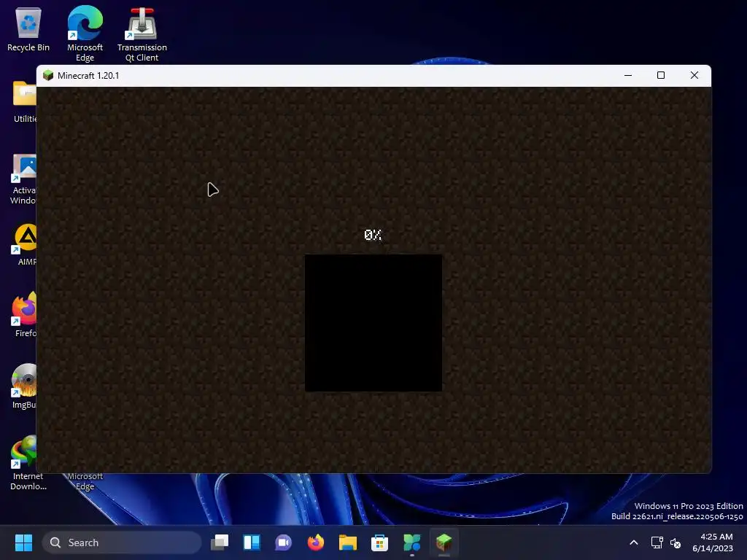
Task: Open the ImgBurn desktop shortcut
Action: [24, 386]
